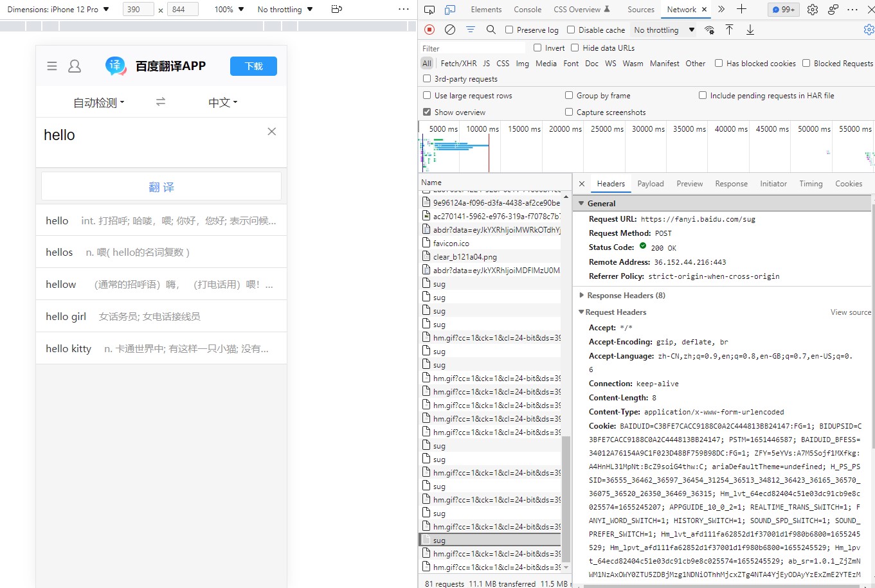The height and width of the screenshot is (588, 875).
Task: Open the Sources tab
Action: [641, 10]
